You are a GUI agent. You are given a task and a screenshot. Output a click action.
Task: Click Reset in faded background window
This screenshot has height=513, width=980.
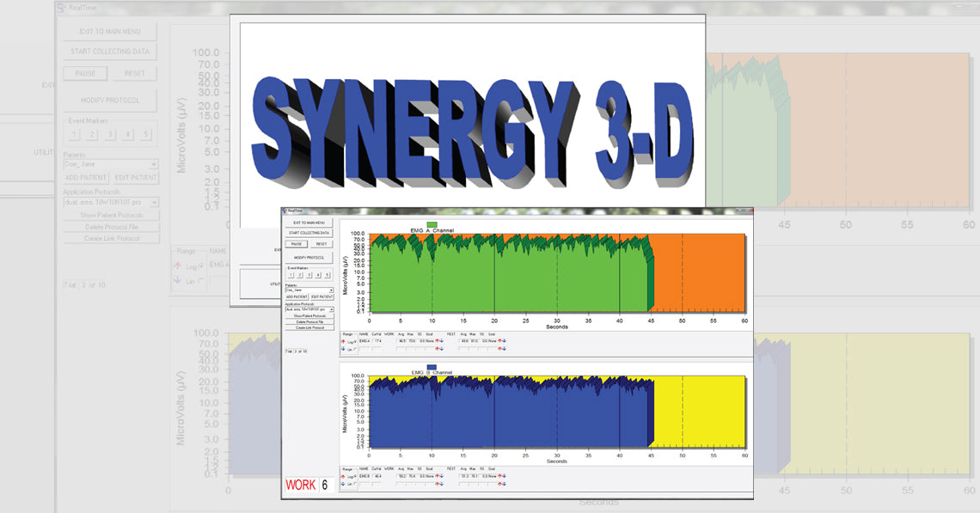click(x=134, y=73)
